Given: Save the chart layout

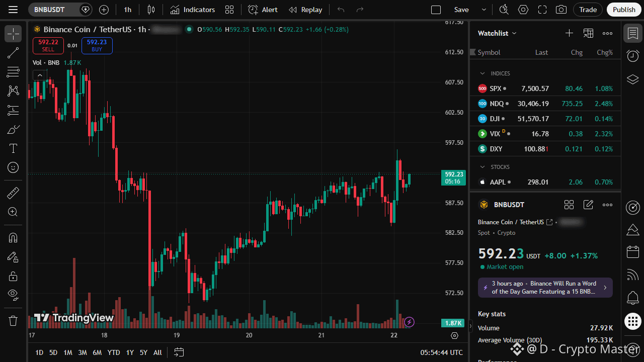Looking at the screenshot, I should (x=461, y=10).
